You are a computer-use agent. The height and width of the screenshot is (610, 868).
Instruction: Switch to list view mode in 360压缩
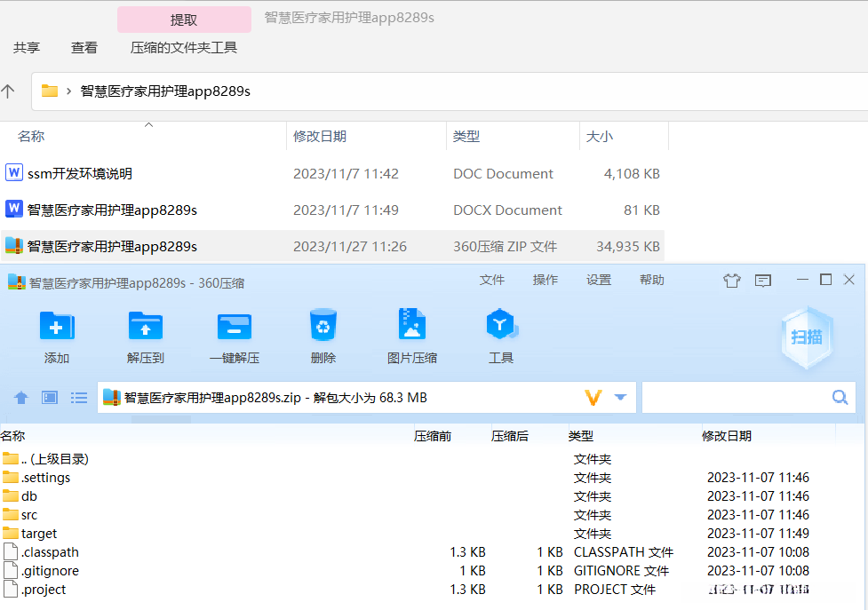point(78,397)
